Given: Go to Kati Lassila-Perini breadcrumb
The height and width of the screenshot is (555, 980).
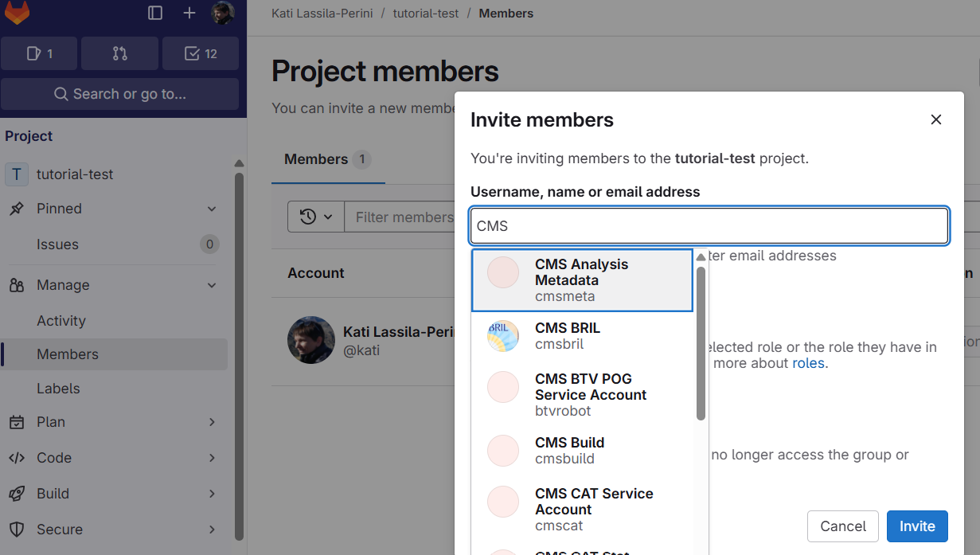Looking at the screenshot, I should pyautogui.click(x=321, y=14).
